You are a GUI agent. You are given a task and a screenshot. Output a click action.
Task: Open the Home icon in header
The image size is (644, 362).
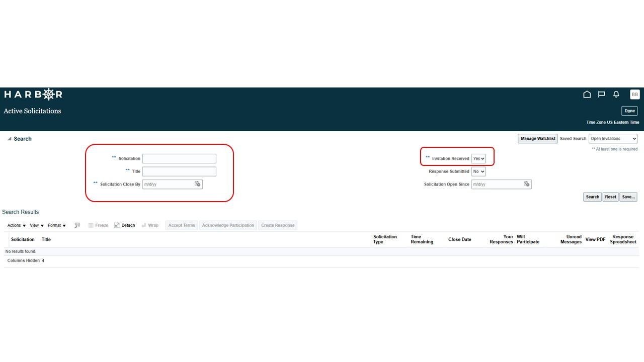[587, 95]
